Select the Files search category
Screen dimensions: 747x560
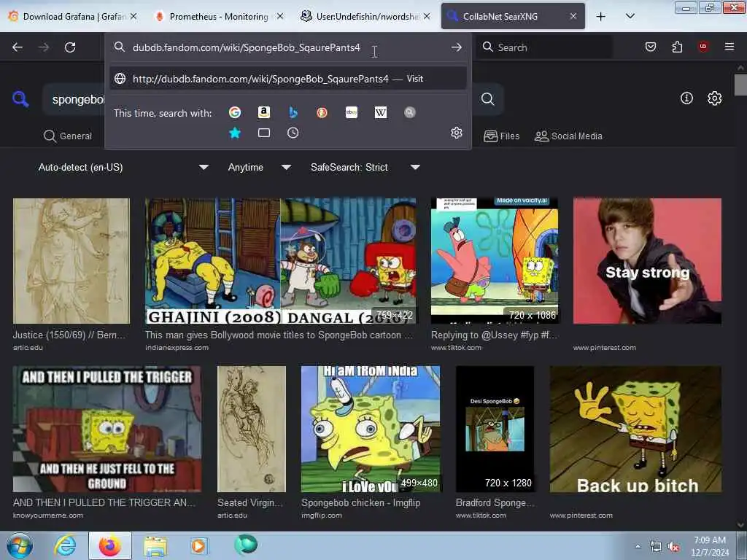tap(501, 136)
